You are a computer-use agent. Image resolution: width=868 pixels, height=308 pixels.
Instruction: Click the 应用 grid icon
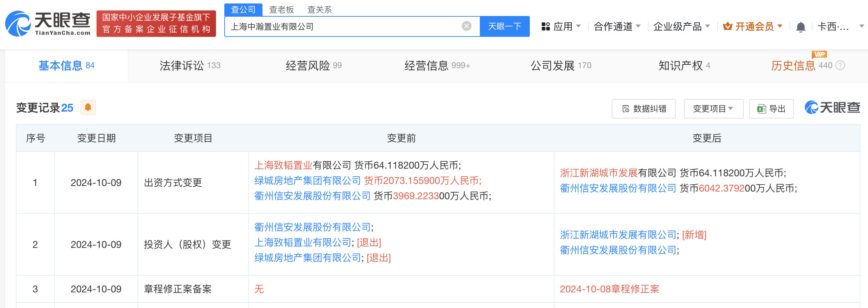point(546,26)
